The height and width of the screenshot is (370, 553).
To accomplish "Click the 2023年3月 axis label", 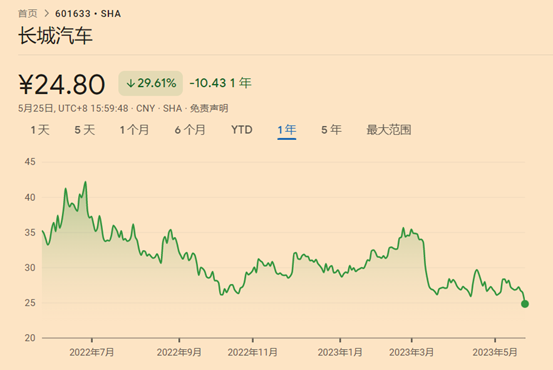I will 411,352.
